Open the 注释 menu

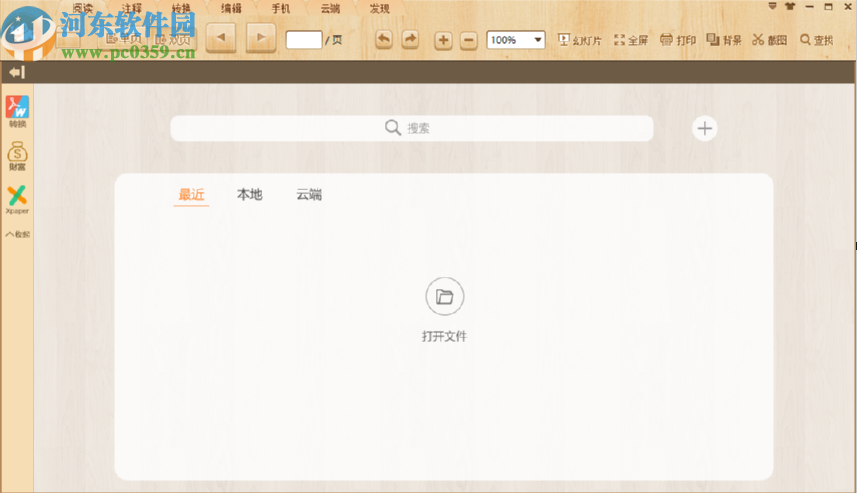pos(131,8)
